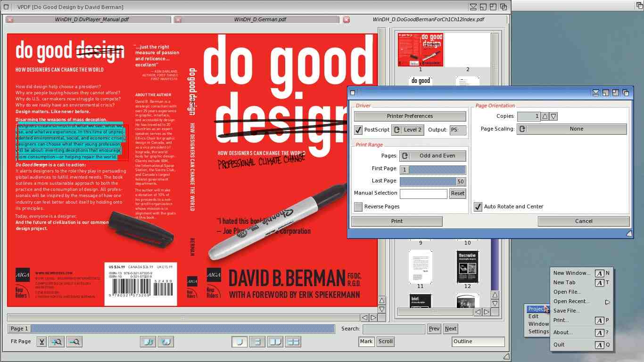Close the DvPlayer_Manual.pdf tab
The width and height of the screenshot is (644, 362).
[x=10, y=20]
